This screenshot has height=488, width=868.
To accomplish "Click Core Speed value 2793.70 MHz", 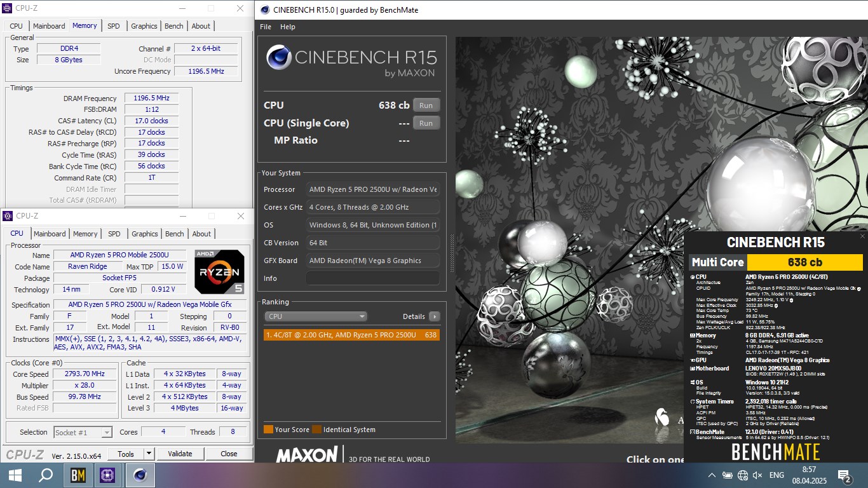I will 85,374.
